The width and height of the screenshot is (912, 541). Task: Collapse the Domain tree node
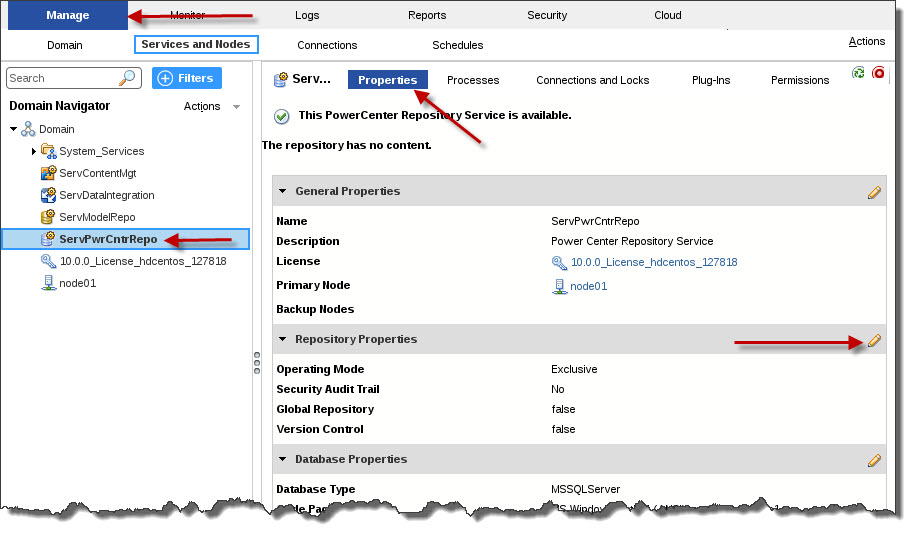click(x=13, y=129)
